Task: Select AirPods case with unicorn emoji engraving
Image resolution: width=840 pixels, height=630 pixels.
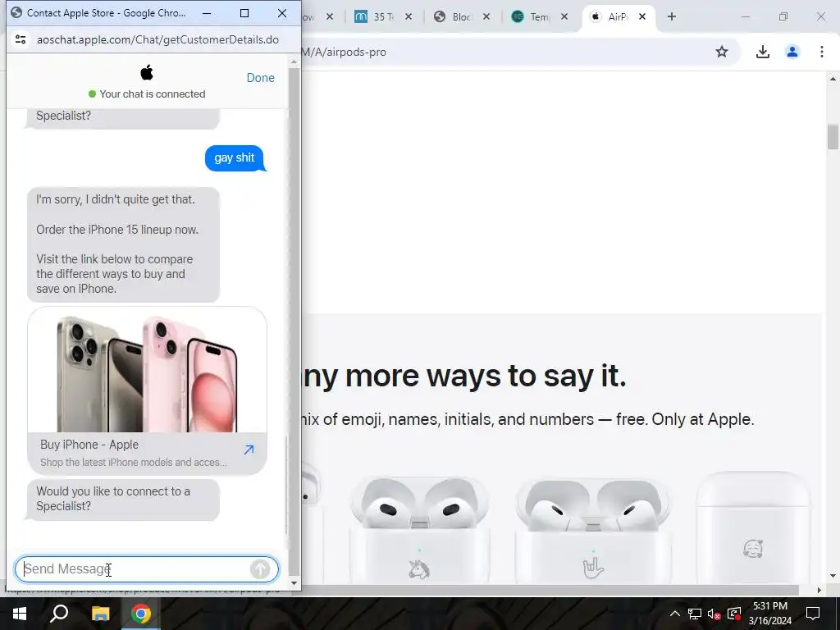Action: tap(419, 529)
